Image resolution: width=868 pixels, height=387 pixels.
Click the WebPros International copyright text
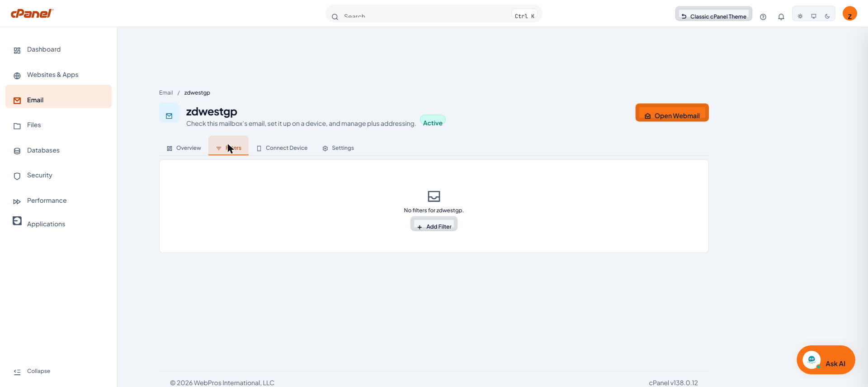tap(222, 383)
